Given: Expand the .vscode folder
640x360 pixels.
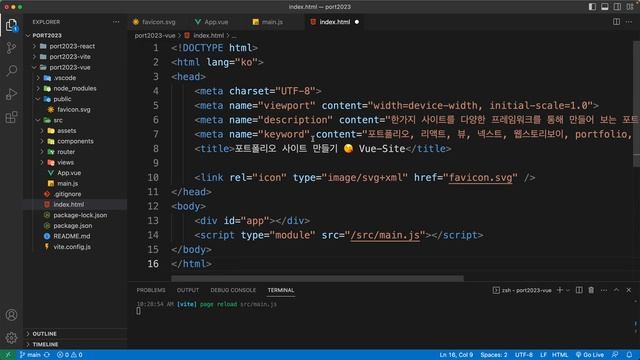Looking at the screenshot, I should pyautogui.click(x=76, y=78).
